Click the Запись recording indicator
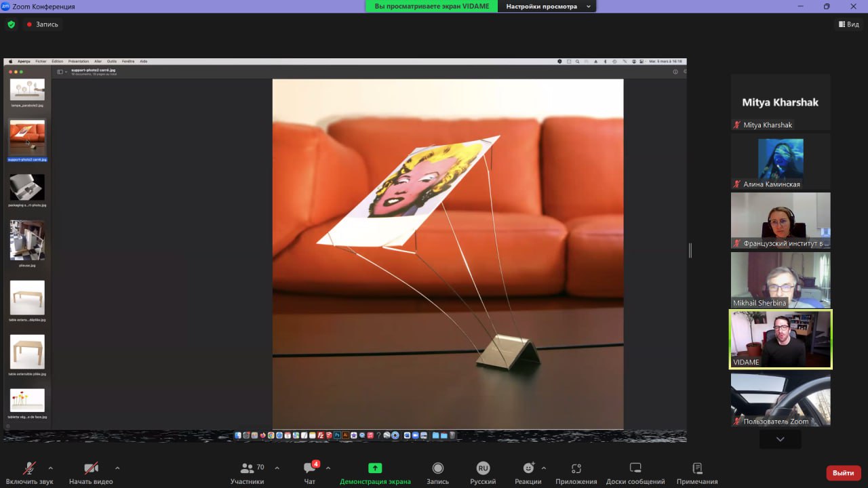The height and width of the screenshot is (488, 868). (42, 24)
